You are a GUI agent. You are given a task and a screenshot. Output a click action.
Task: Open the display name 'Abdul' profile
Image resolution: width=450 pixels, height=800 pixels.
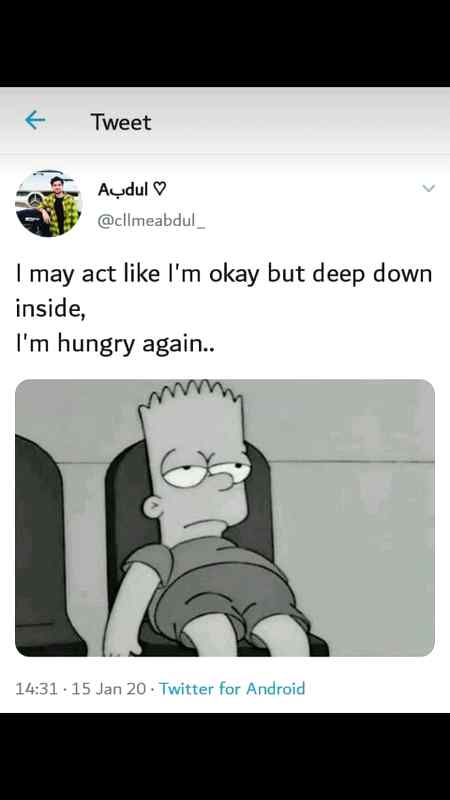[123, 190]
